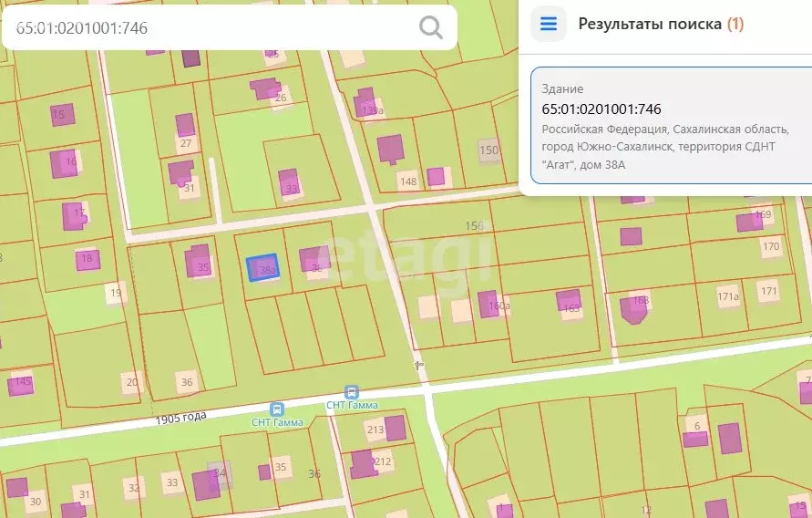Screen dimensions: 812x518
Task: Click the 1905 года street label
Action: point(180,419)
